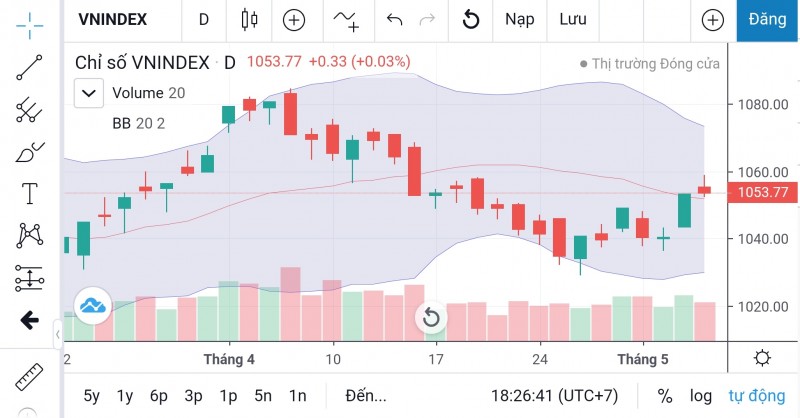Screen dimensions: 800x418
Task: Click the Lưu save button
Action: [x=573, y=19]
